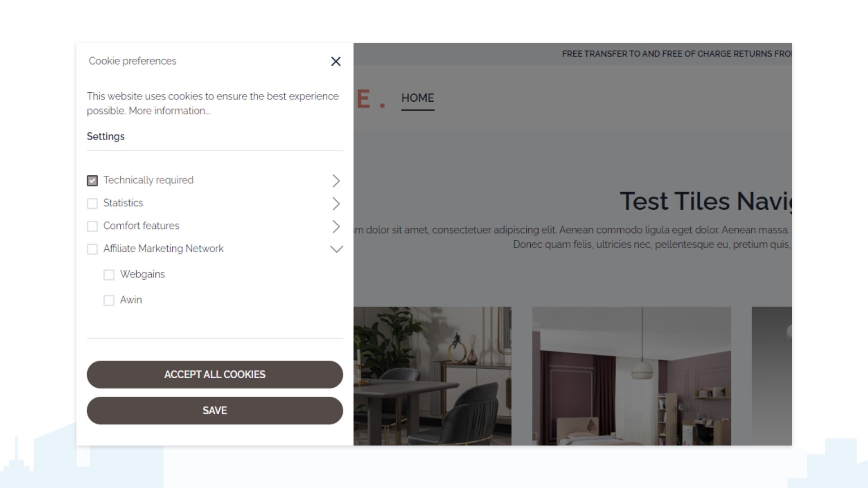868x488 pixels.
Task: Click the interior room thumbnail image
Action: pyautogui.click(x=630, y=376)
